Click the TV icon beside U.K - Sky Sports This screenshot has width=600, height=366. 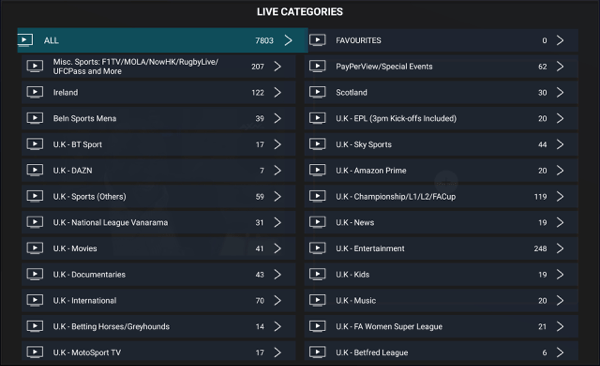coord(318,144)
